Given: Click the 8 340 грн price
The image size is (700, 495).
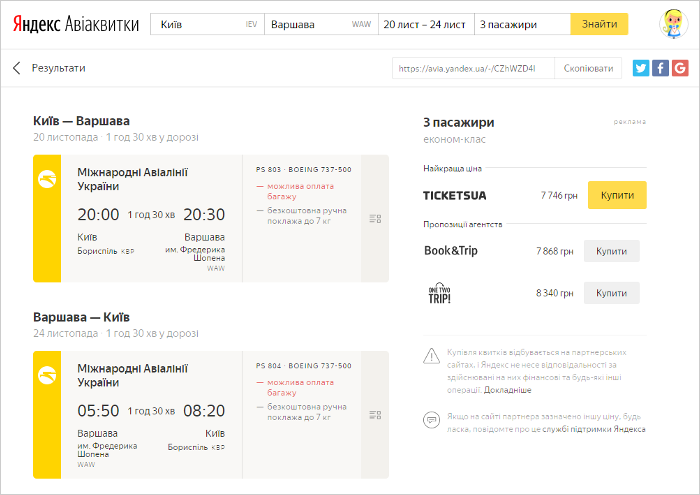Looking at the screenshot, I should [x=554, y=293].
